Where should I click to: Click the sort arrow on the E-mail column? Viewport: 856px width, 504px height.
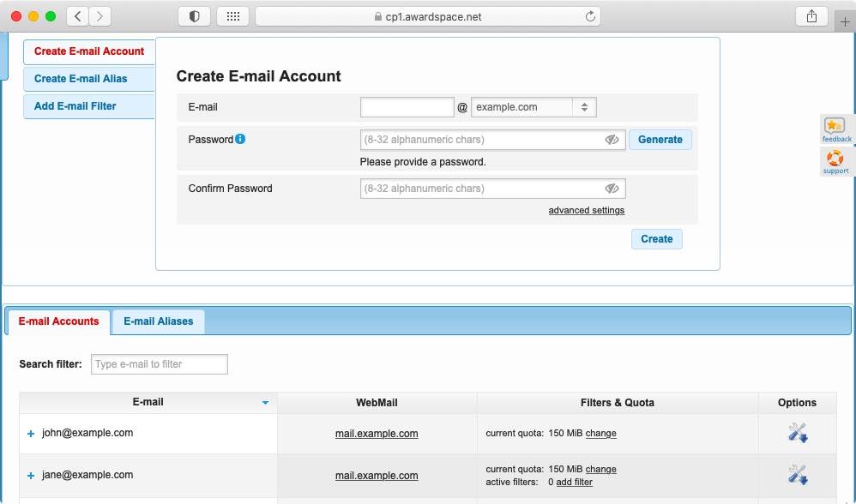[265, 402]
